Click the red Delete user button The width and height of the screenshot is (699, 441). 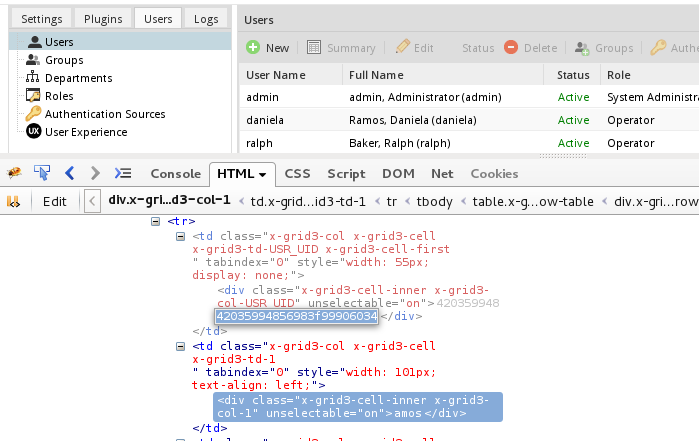pos(530,47)
